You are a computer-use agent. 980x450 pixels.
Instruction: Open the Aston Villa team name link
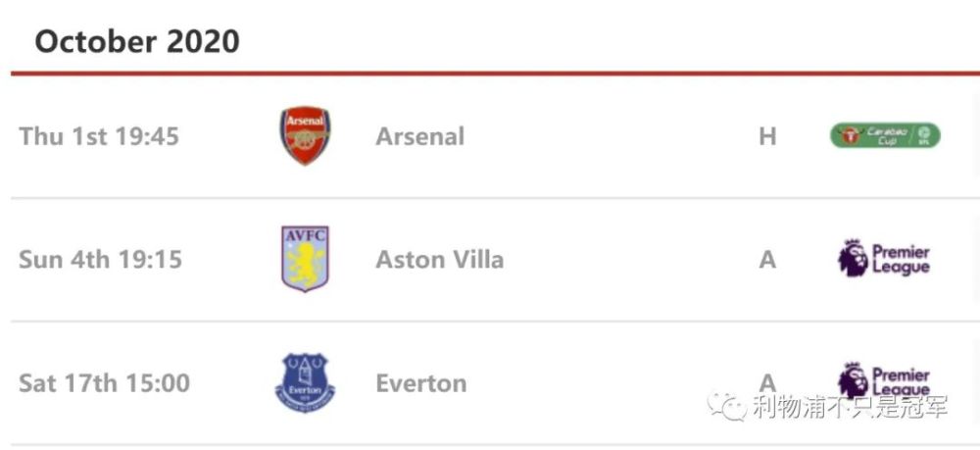439,260
